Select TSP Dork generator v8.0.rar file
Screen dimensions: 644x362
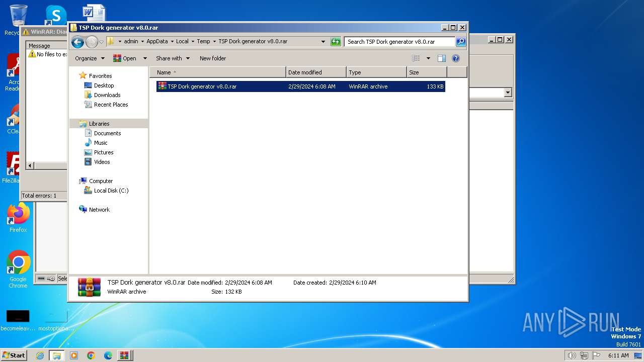(x=300, y=86)
